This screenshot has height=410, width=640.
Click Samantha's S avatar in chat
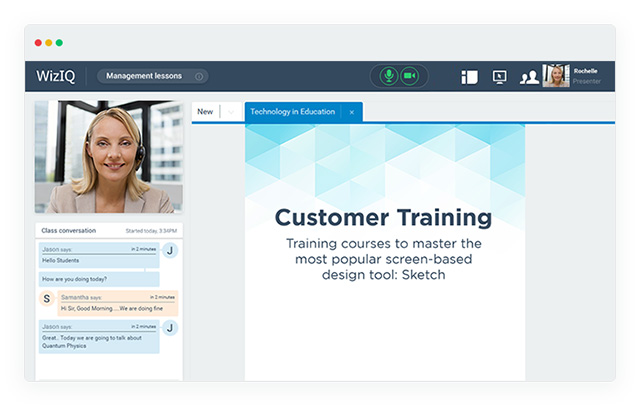point(46,299)
